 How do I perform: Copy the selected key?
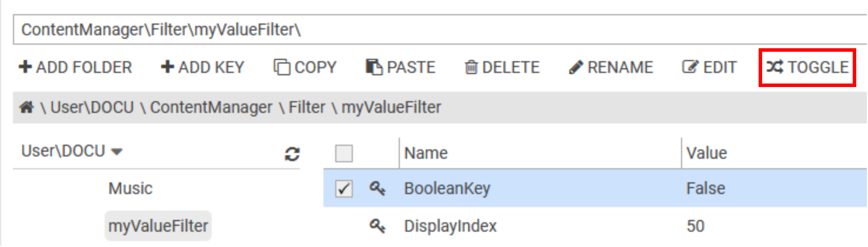tap(305, 68)
